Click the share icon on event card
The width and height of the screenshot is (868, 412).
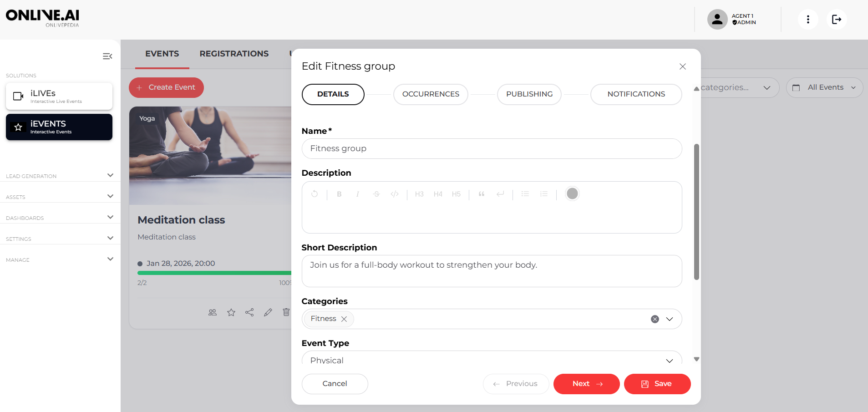click(x=249, y=312)
